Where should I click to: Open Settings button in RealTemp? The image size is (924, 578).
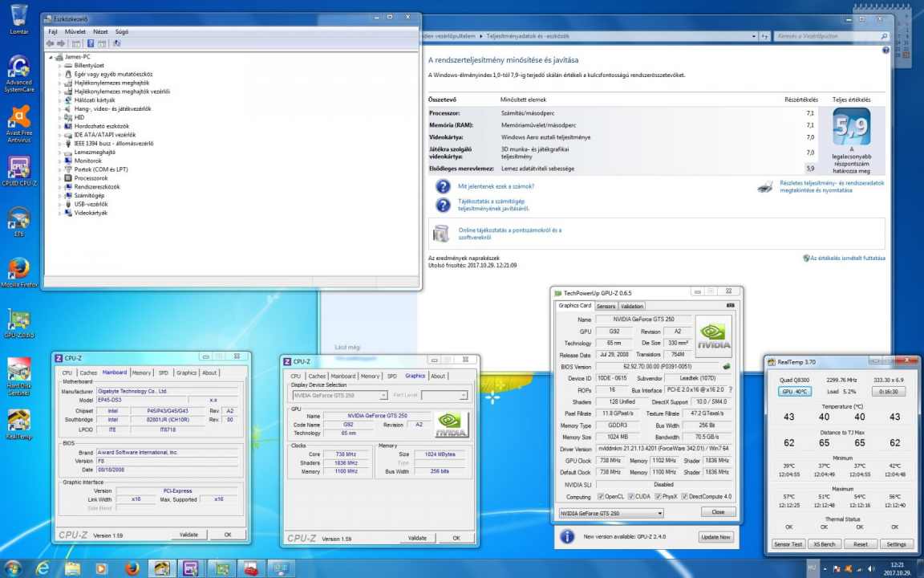point(896,544)
